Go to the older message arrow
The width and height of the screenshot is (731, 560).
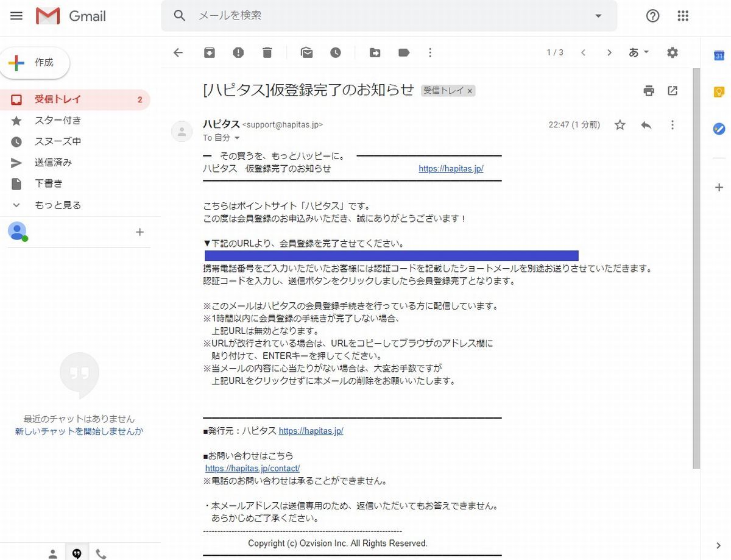pyautogui.click(x=609, y=53)
